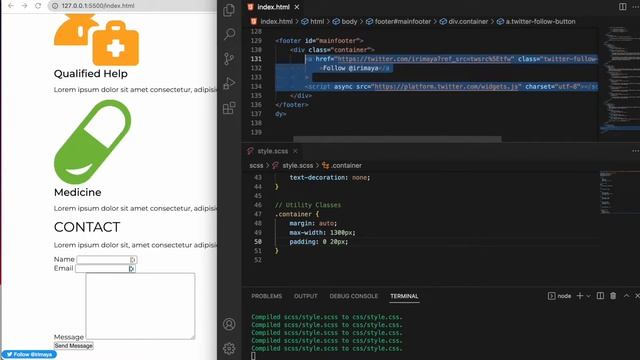Click the .container breadcrumb in style.scss
Screen dimensions: 640x360
342,166
